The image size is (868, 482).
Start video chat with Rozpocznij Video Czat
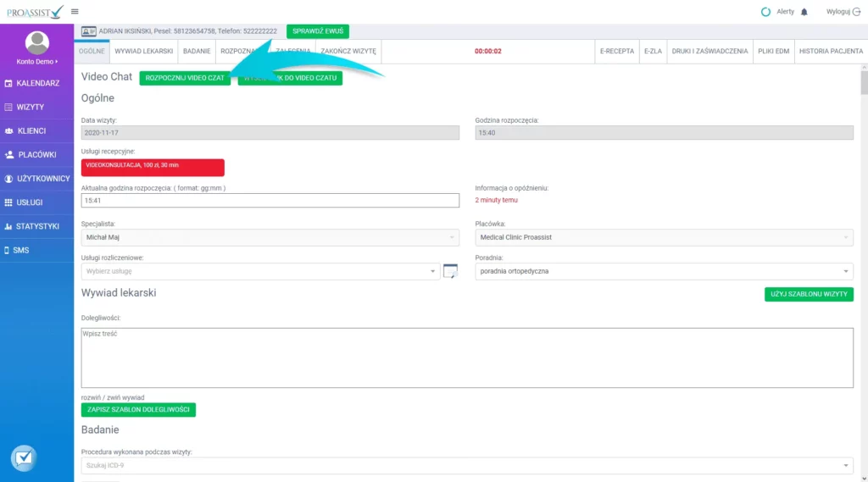[185, 78]
